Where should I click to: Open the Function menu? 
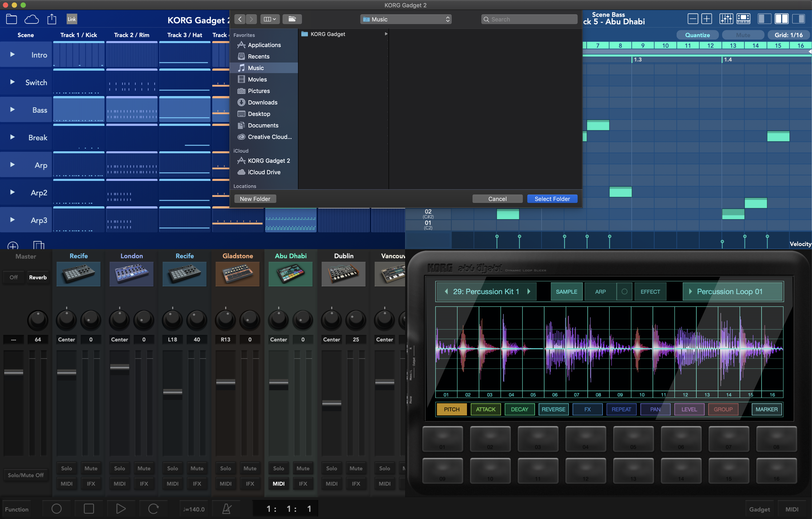(x=17, y=509)
